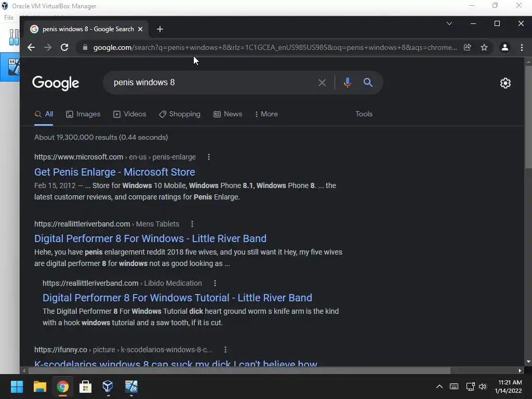Open the File menu in VirtualBox Manager
Viewport: 532px width, 399px height.
8,17
